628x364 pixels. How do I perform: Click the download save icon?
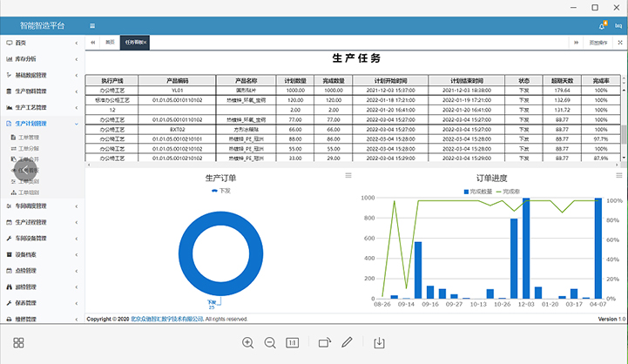point(379,343)
